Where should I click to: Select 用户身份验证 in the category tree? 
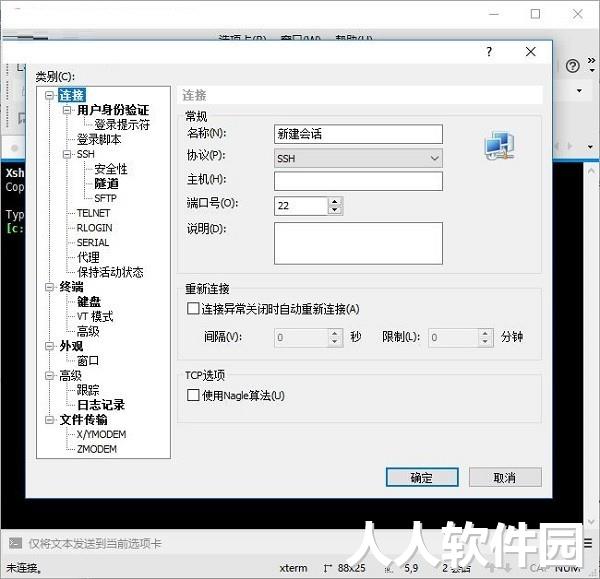(x=113, y=110)
